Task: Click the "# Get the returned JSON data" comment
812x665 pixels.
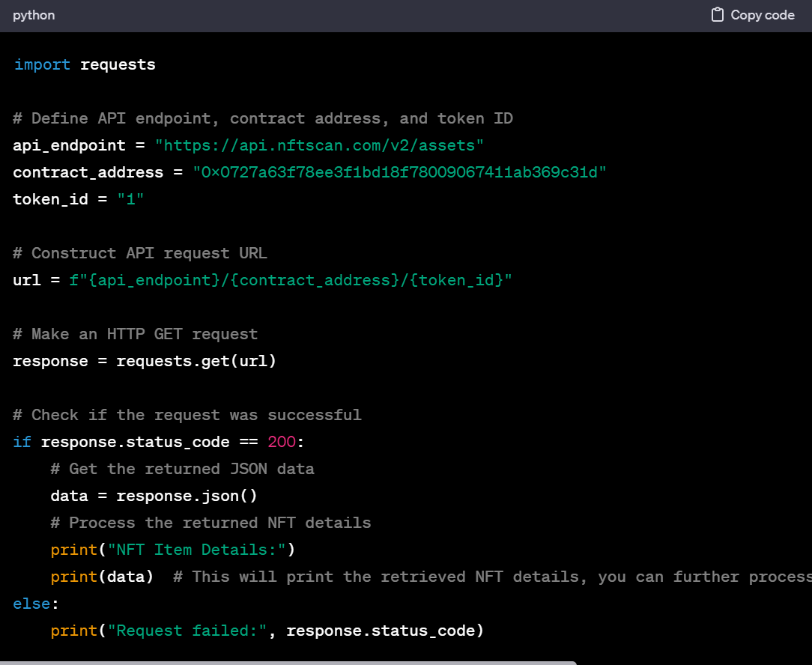Action: (182, 469)
